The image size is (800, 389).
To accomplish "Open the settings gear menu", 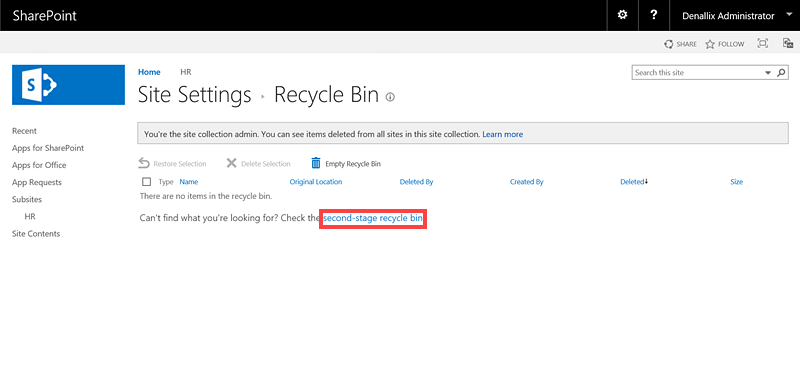I will tap(622, 15).
